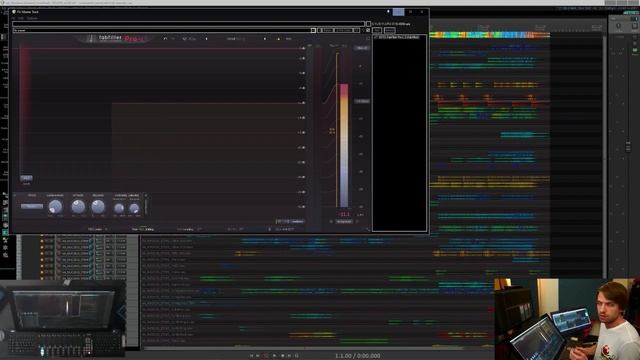Go to previous FabFilter preset arrow
640x360 pixels.
point(206,39)
